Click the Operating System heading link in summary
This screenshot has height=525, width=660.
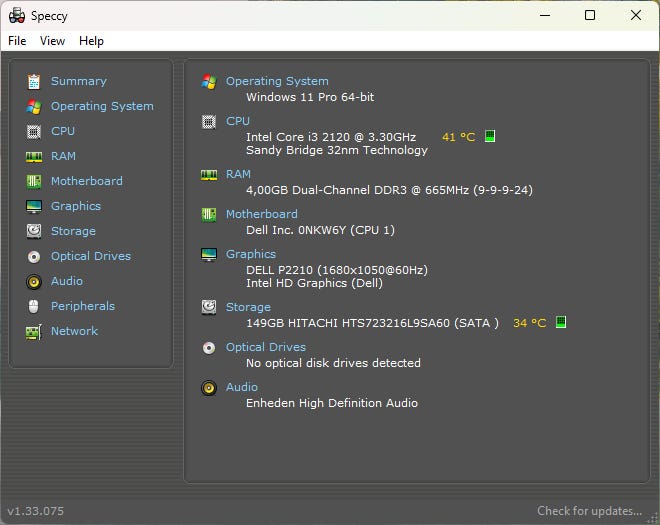click(277, 81)
